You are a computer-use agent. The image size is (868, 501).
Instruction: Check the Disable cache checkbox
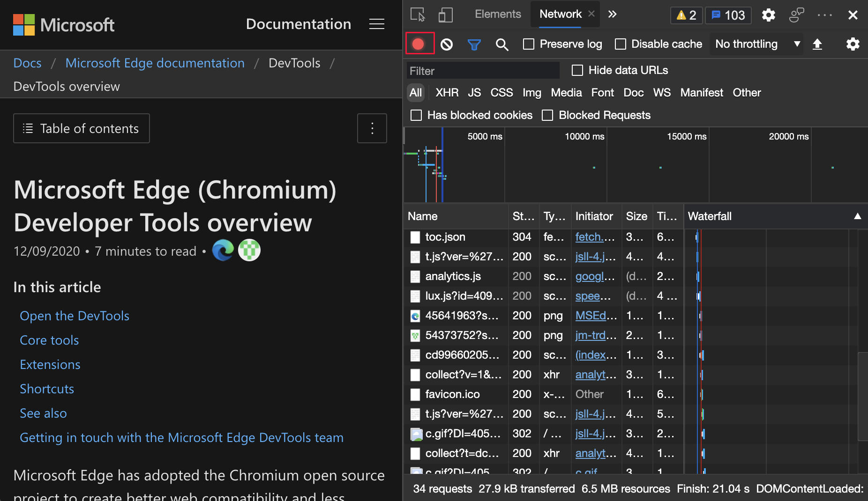click(x=621, y=44)
